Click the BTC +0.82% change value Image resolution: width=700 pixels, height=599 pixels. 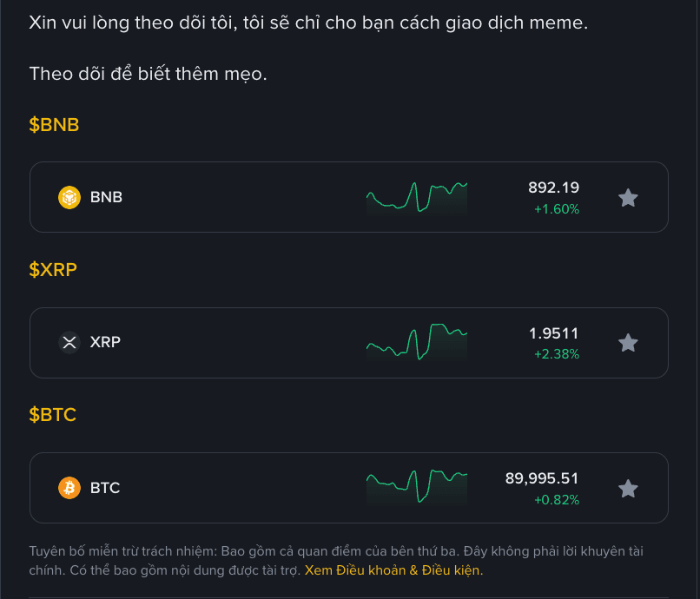pos(556,500)
